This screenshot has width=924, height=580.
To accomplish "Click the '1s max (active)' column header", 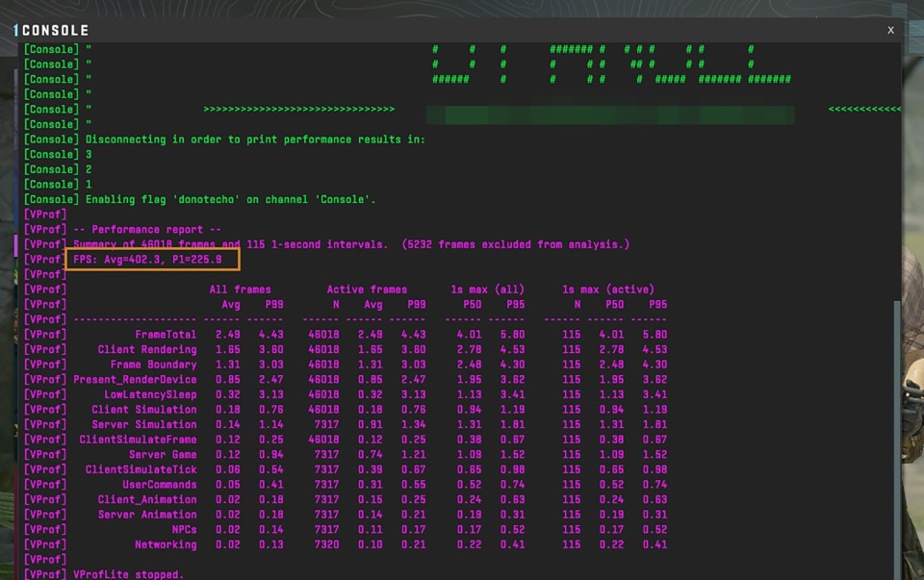I will point(608,290).
